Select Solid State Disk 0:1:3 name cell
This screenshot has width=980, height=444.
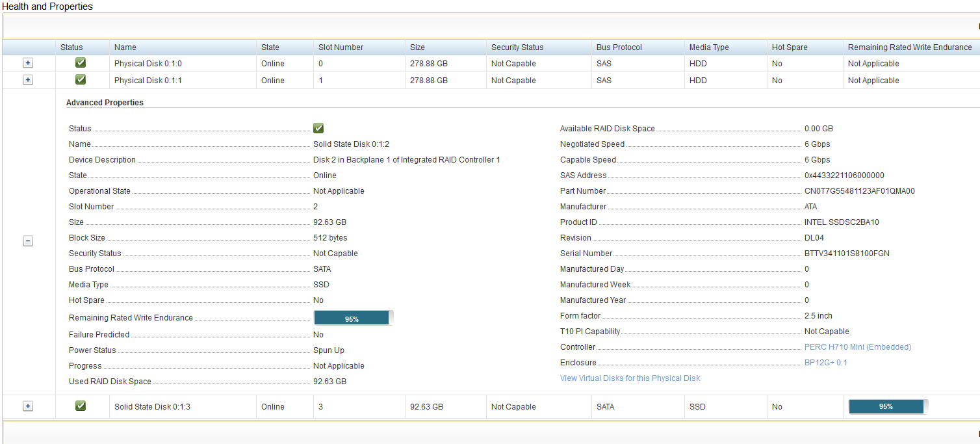point(152,407)
